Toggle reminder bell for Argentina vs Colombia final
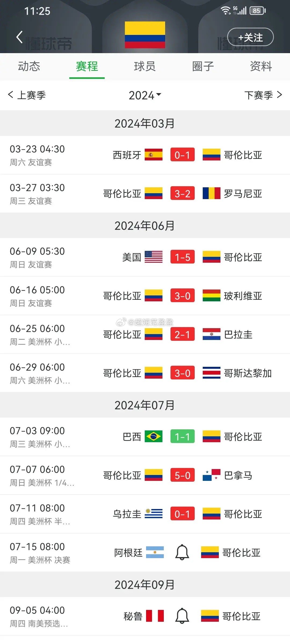 tap(182, 552)
